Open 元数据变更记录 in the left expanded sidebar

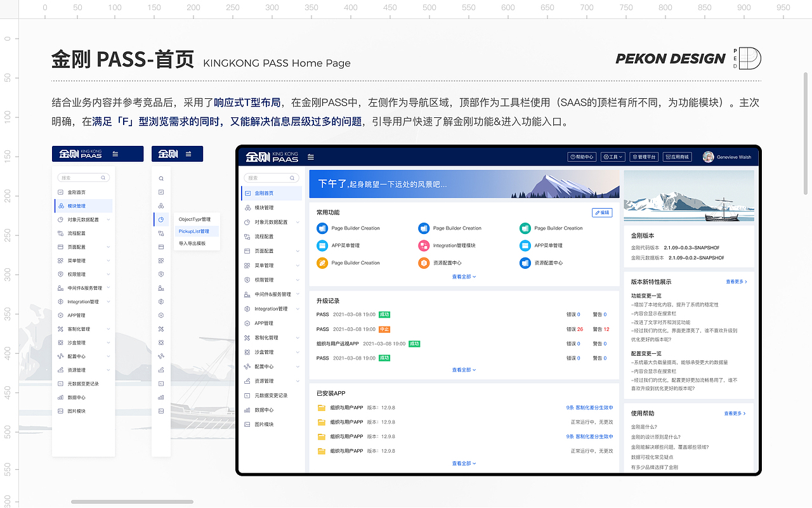pyautogui.click(x=83, y=384)
